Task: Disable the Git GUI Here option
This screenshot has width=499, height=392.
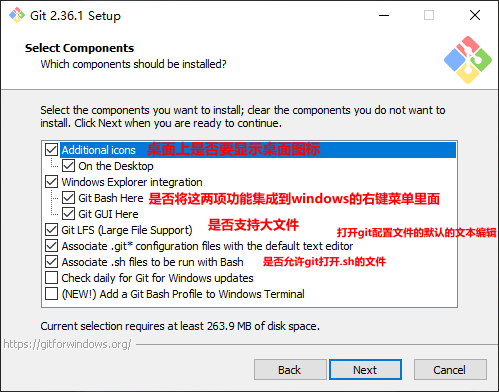Action: tap(68, 214)
